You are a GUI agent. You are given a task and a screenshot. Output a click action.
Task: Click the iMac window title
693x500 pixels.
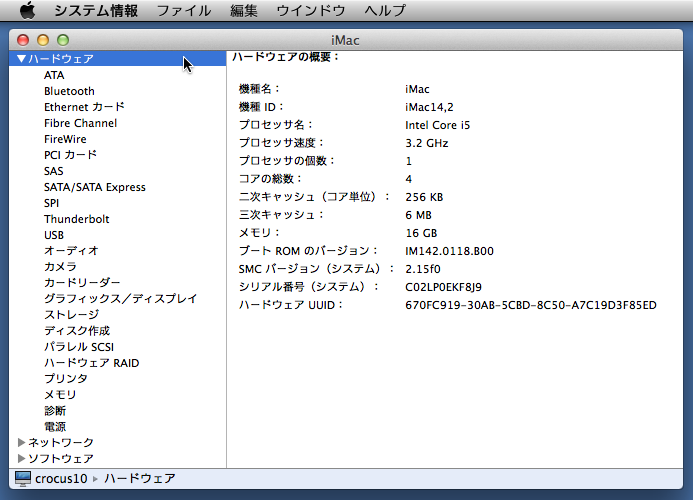[x=345, y=40]
